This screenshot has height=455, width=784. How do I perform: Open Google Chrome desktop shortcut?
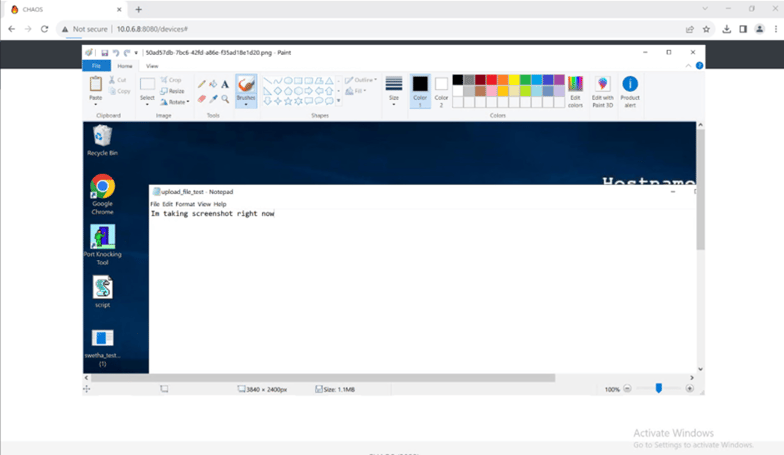point(102,187)
